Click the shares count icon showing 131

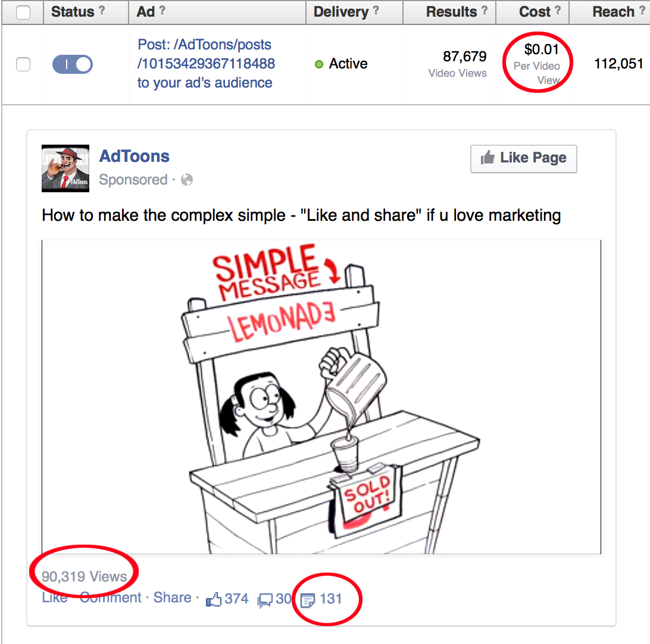(x=308, y=599)
